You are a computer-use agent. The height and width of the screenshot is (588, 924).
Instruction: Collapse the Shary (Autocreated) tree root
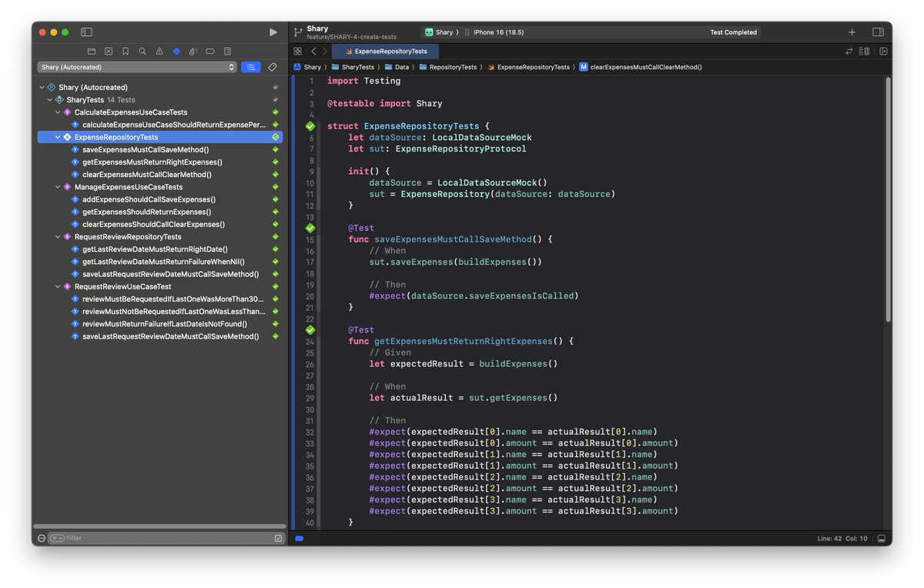tap(42, 88)
